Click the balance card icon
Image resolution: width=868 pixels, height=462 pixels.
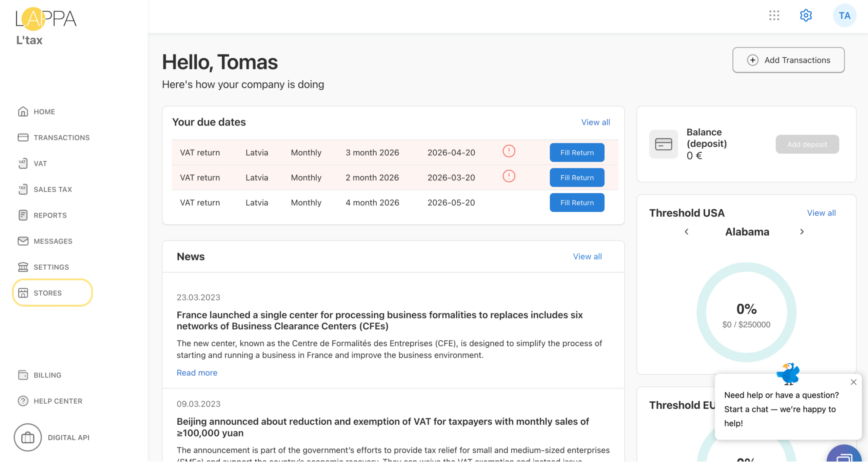[x=663, y=144]
